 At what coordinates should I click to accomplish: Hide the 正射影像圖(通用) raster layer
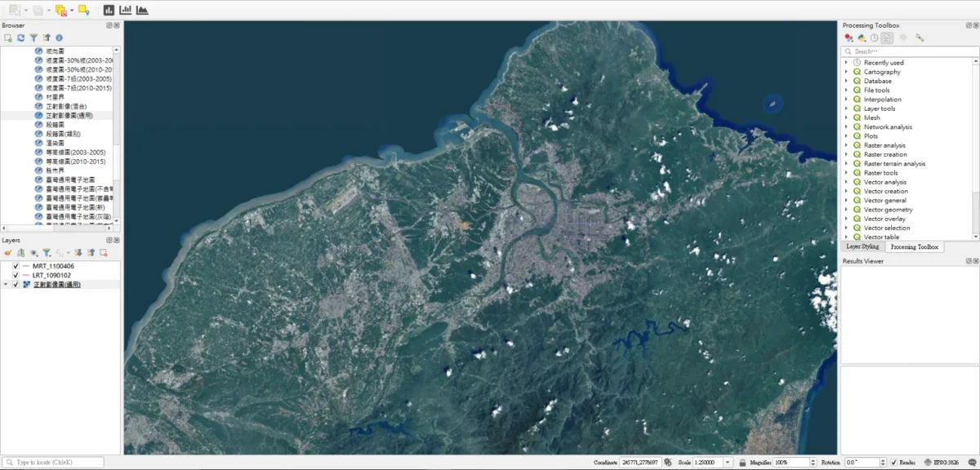point(16,285)
